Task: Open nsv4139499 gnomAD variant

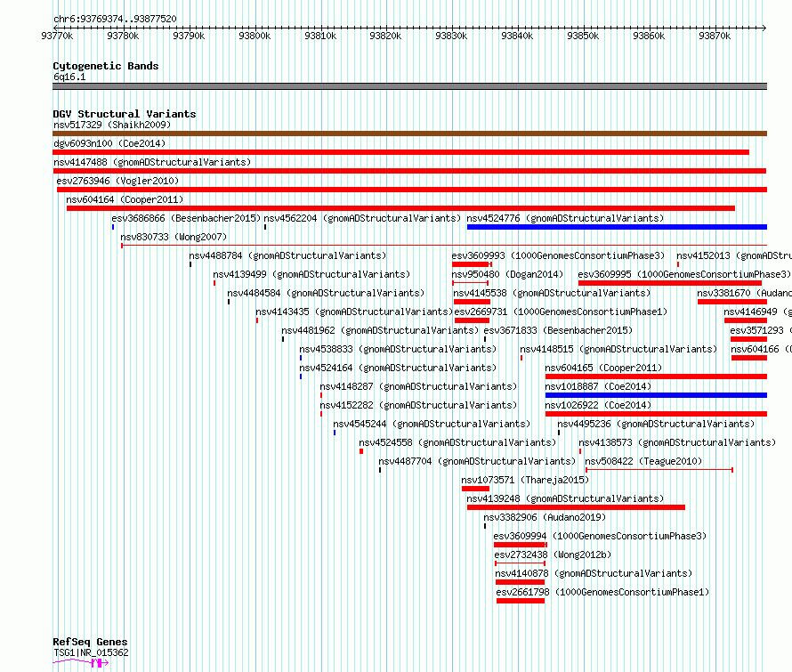Action: pyautogui.click(x=311, y=274)
